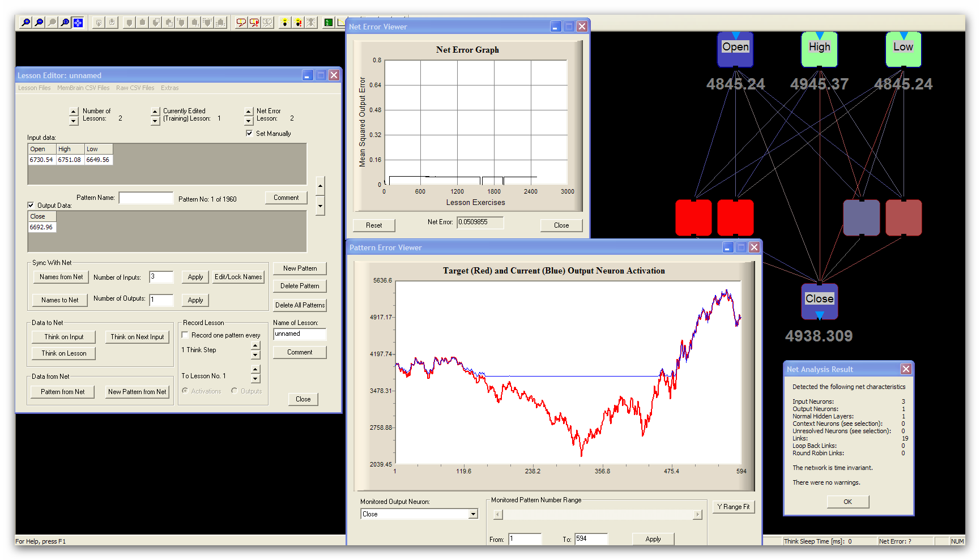Screen dimensions: 980x560
Task: Increase Number of Lessons with up arrow
Action: (74, 111)
